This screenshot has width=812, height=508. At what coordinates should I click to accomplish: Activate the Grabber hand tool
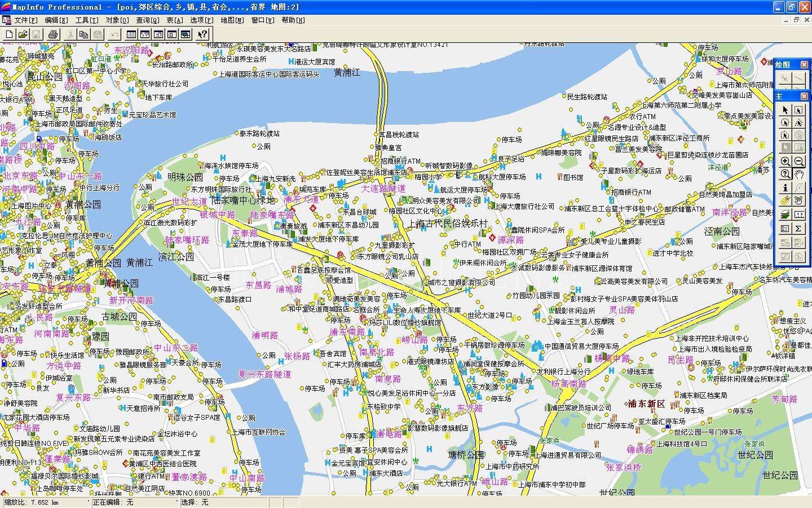(x=799, y=174)
